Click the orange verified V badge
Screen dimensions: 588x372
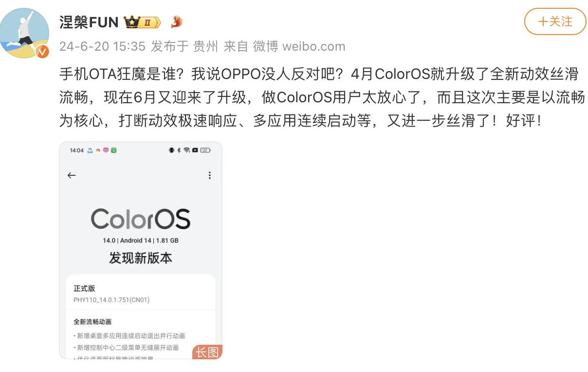(x=42, y=51)
